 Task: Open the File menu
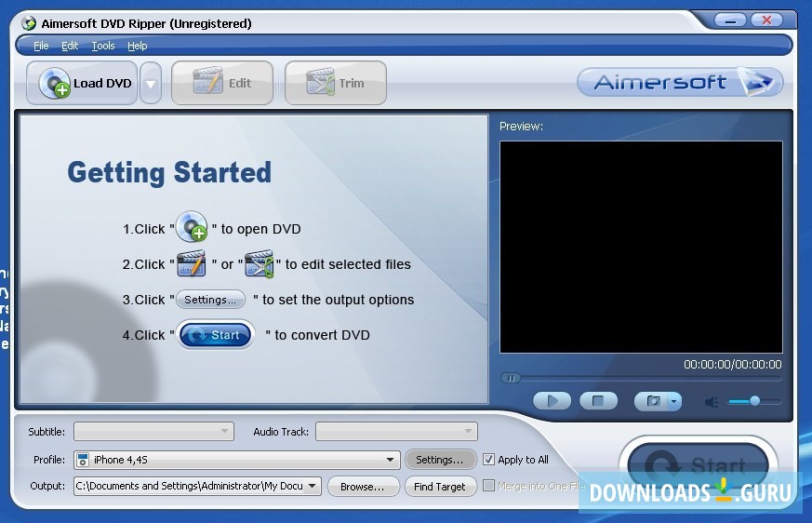coord(41,46)
